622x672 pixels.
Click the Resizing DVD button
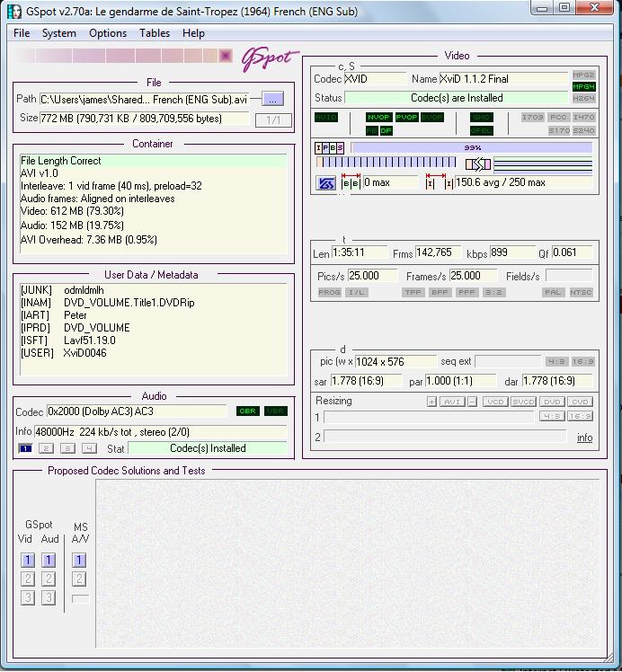click(552, 402)
